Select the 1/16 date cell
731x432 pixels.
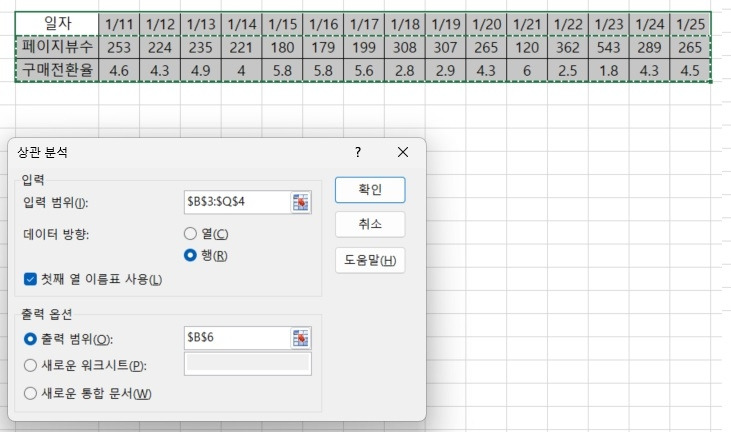click(x=323, y=24)
